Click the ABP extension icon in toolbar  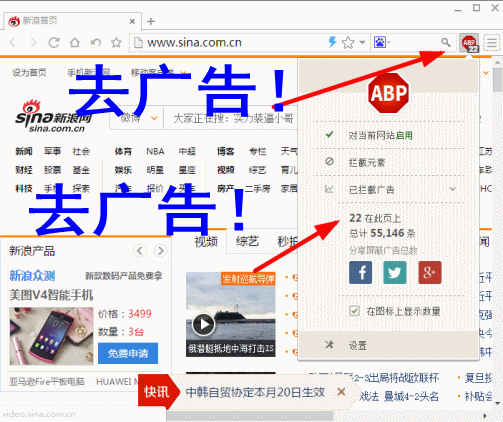[x=469, y=43]
